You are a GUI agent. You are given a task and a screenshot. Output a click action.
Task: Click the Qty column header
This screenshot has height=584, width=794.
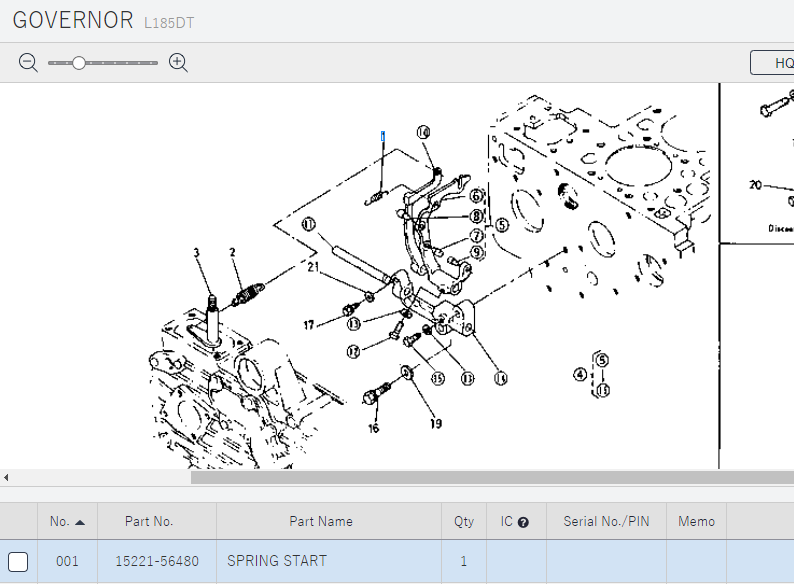[464, 521]
